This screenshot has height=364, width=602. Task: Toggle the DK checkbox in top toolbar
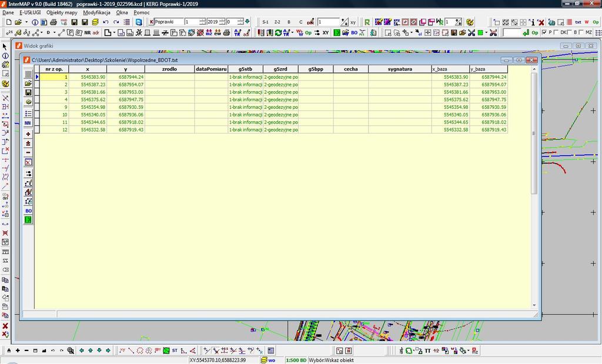[x=556, y=33]
